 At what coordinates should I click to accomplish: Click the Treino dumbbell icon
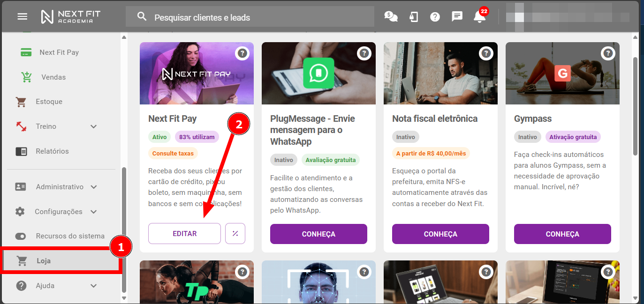point(21,126)
